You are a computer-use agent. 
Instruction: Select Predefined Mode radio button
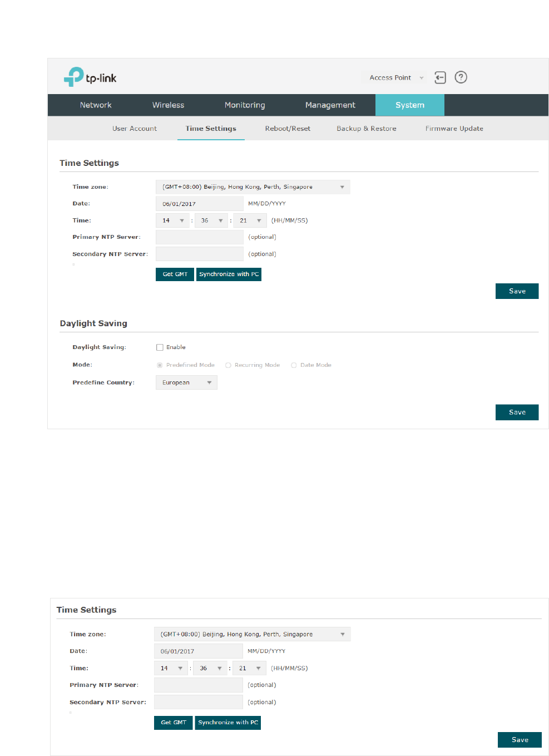coord(160,365)
